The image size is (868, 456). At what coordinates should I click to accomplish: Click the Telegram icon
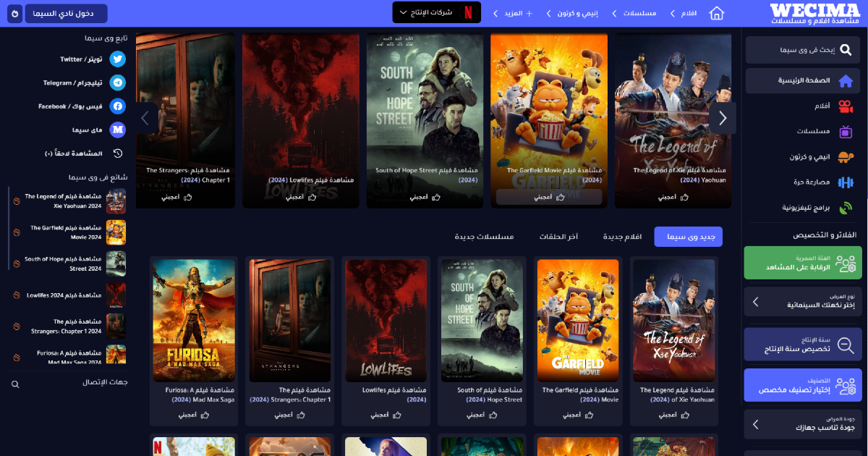tap(118, 83)
